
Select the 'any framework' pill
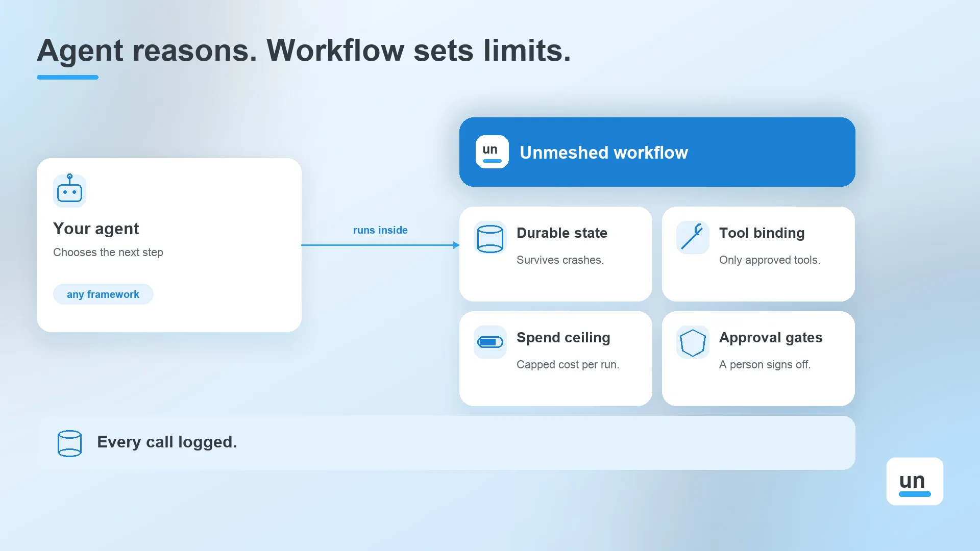point(103,294)
